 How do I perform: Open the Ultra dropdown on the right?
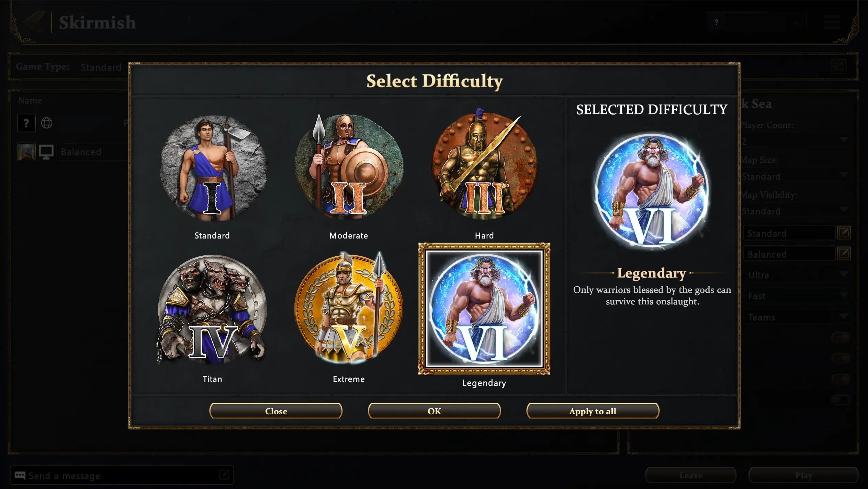[x=797, y=275]
